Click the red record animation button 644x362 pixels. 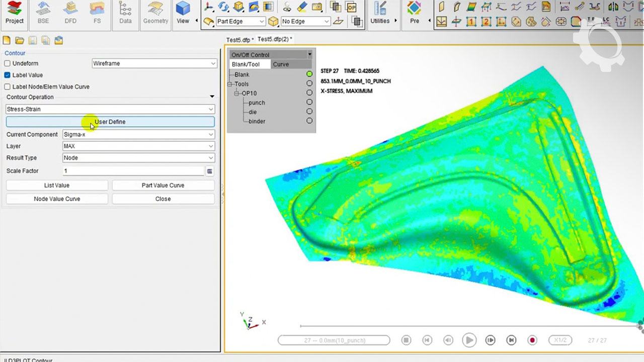[x=532, y=340]
